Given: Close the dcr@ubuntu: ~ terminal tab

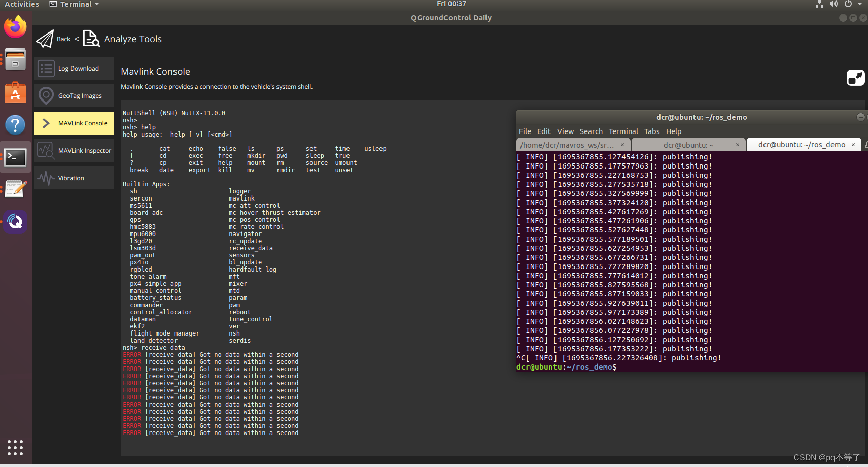Looking at the screenshot, I should tap(738, 145).
